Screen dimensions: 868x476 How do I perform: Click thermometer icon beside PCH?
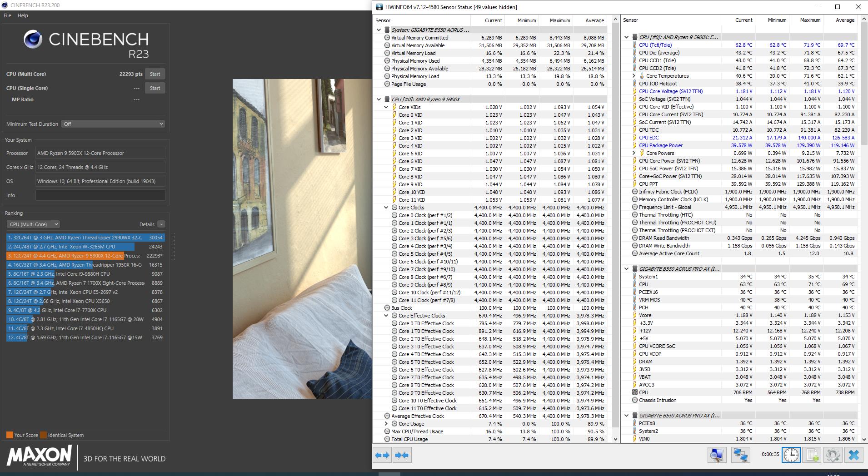(x=635, y=307)
